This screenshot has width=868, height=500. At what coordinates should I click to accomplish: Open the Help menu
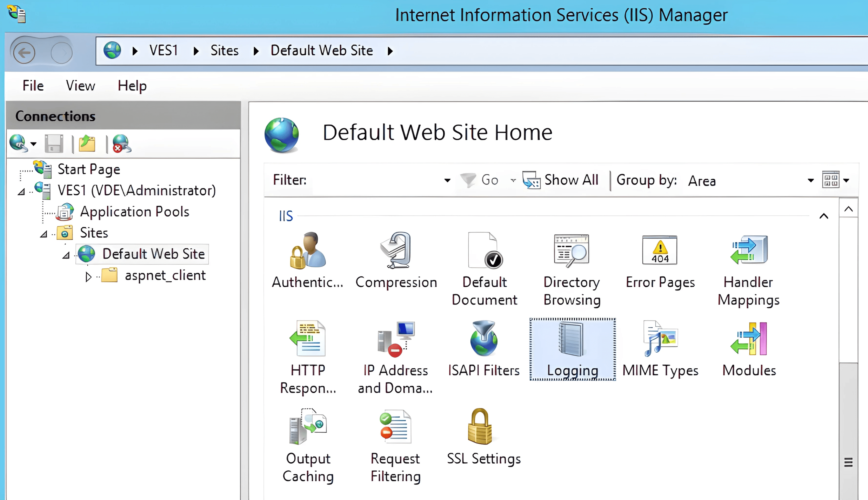click(x=132, y=85)
